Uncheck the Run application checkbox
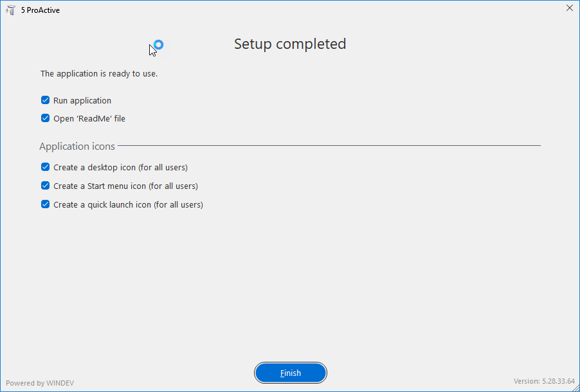 pos(45,100)
